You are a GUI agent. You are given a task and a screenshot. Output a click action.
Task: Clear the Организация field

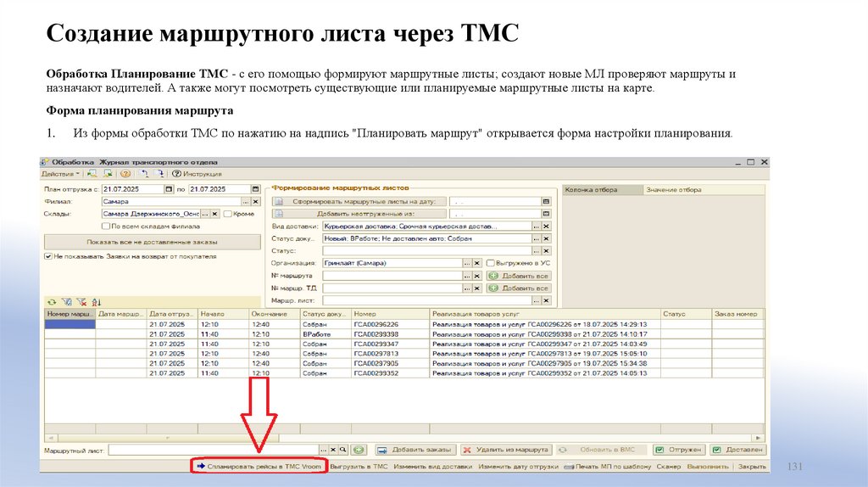(x=476, y=263)
